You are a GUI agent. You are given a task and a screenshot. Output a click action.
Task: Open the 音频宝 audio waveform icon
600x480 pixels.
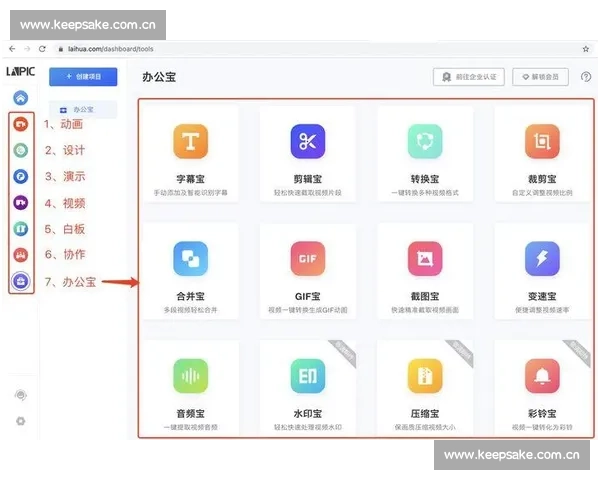click(191, 376)
